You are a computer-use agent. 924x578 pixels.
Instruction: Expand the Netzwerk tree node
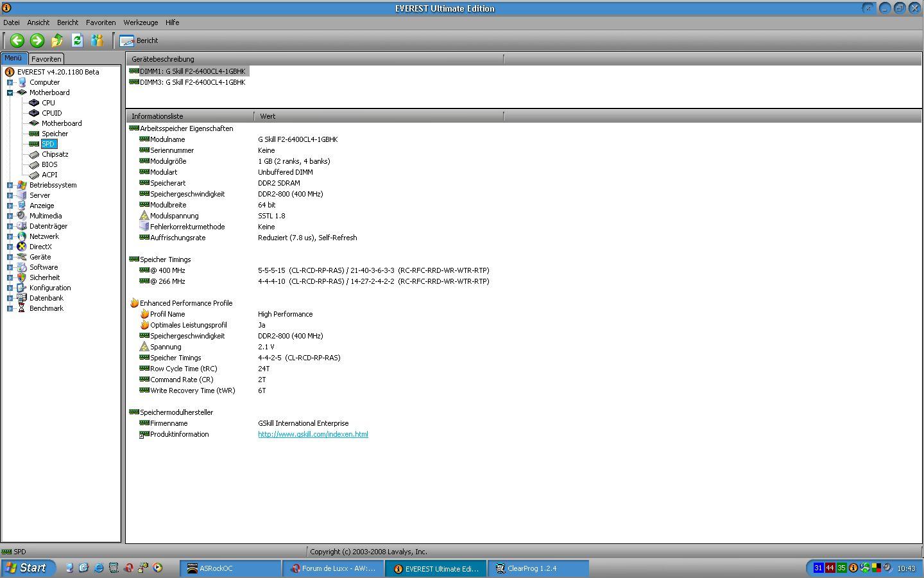click(x=10, y=236)
